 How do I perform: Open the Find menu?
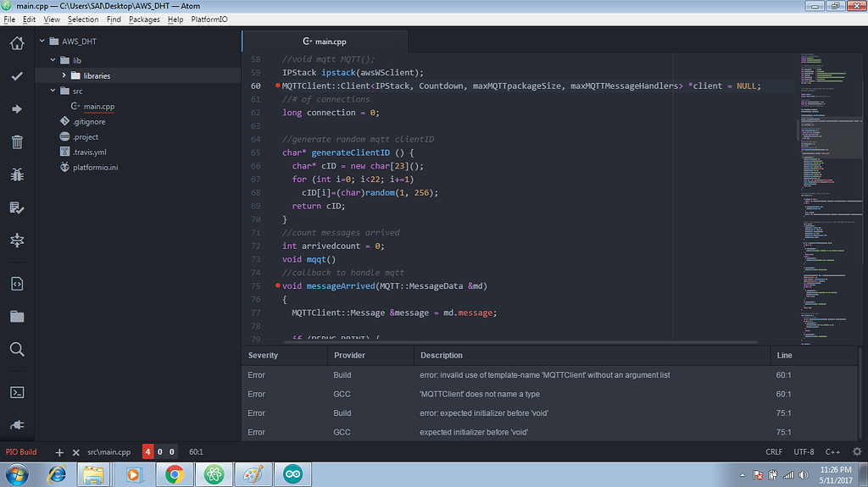click(114, 19)
